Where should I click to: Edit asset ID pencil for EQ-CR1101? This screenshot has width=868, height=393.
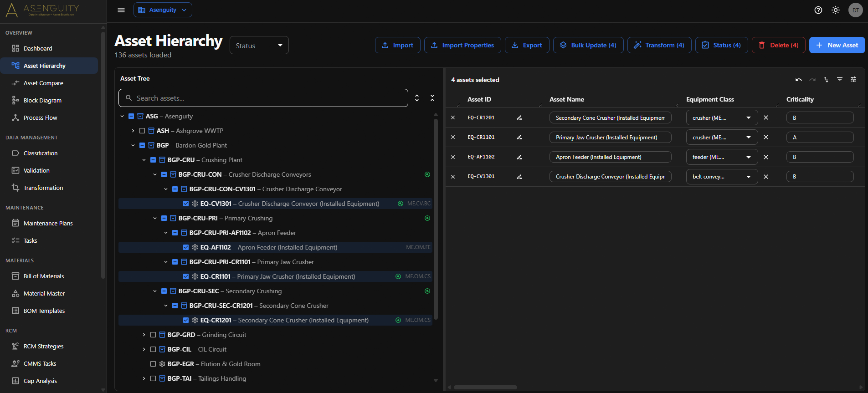point(519,137)
